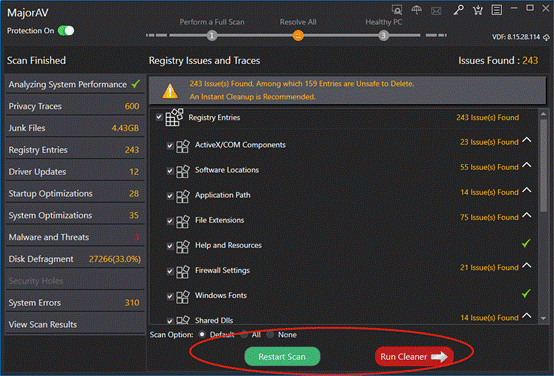Open View Scan Results in the sidebar
Viewport: 554px width, 376px height.
point(75,325)
